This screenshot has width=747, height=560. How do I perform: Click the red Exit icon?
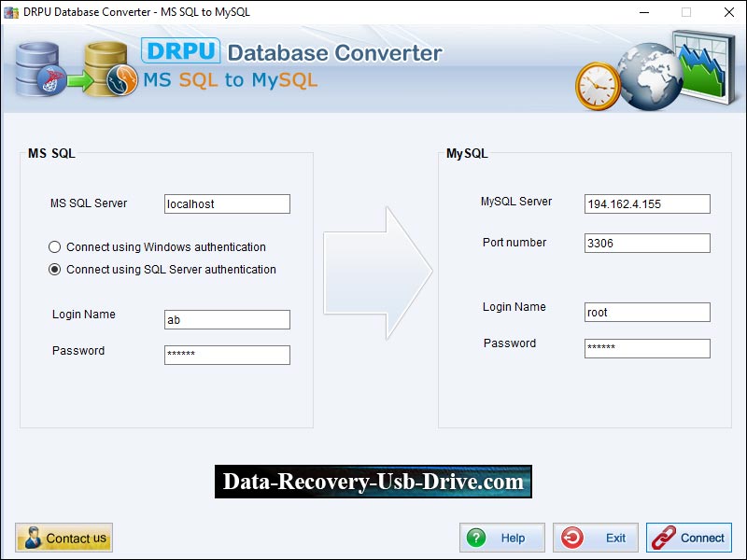coord(571,537)
